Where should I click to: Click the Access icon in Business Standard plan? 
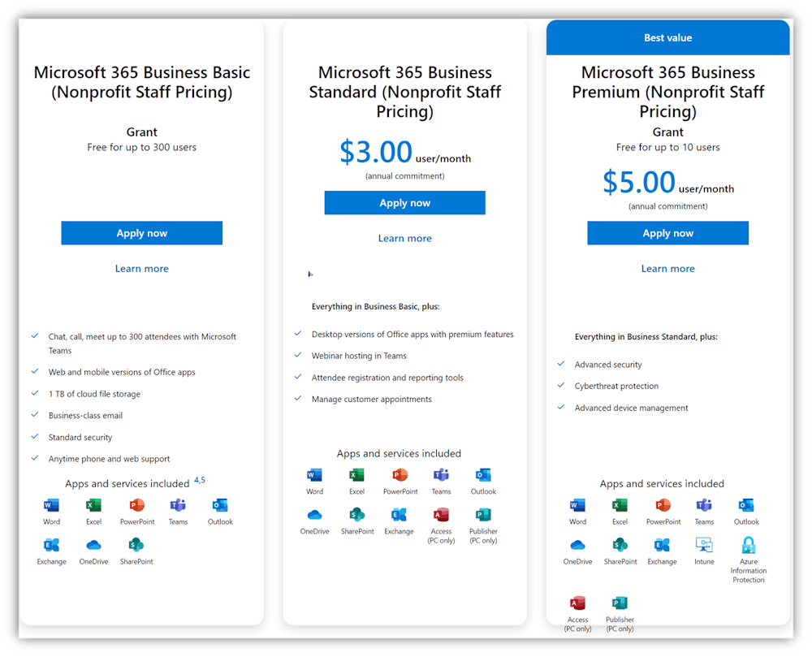441,515
